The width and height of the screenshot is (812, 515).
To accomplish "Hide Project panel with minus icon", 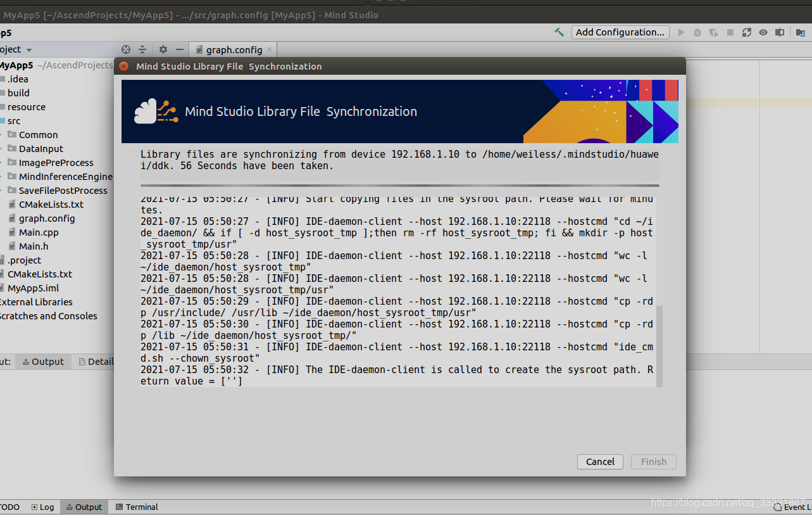I will click(180, 49).
